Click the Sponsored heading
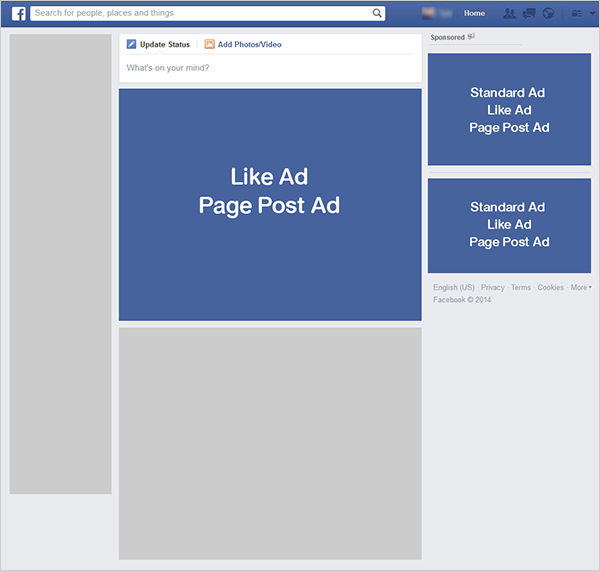Viewport: 600px width, 571px height. tap(447, 38)
